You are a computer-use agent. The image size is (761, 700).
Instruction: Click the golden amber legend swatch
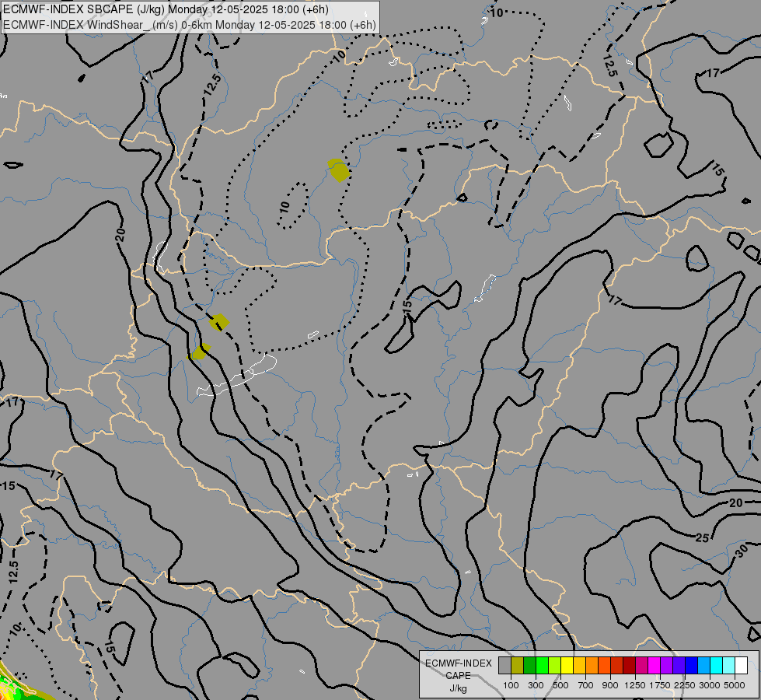click(x=579, y=666)
